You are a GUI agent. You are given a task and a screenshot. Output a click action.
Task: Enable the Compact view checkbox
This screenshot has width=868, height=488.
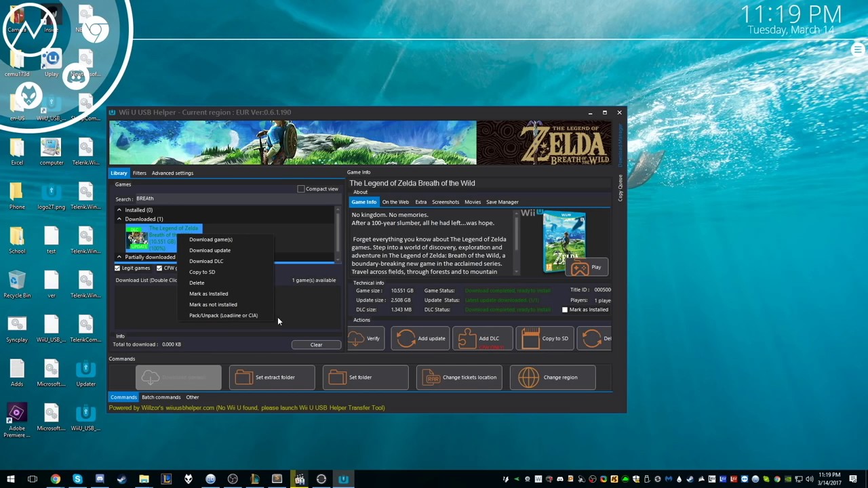click(301, 189)
